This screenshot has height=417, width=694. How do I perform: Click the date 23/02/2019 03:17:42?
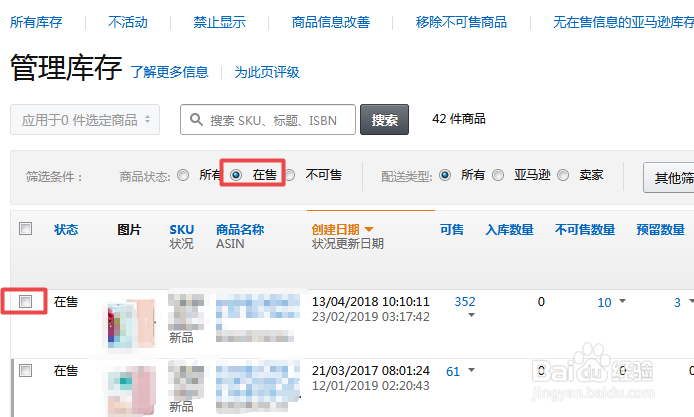370,317
